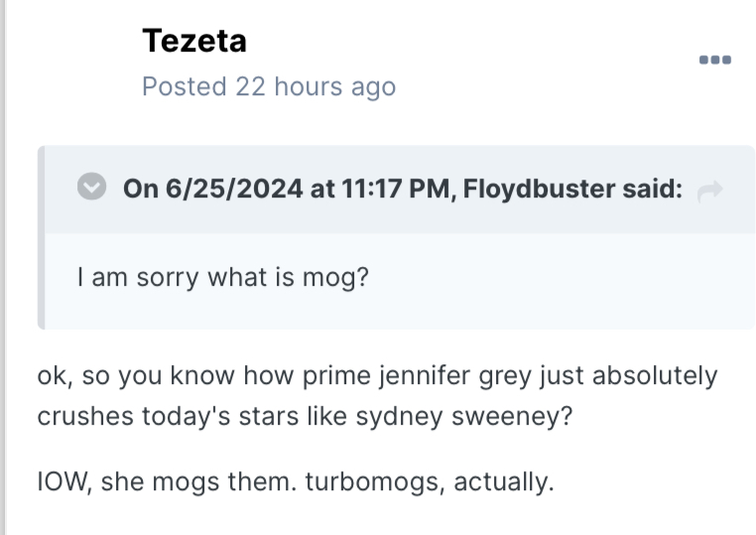The width and height of the screenshot is (756, 535).
Task: Open the three-dot post options menu
Action: pos(714,61)
